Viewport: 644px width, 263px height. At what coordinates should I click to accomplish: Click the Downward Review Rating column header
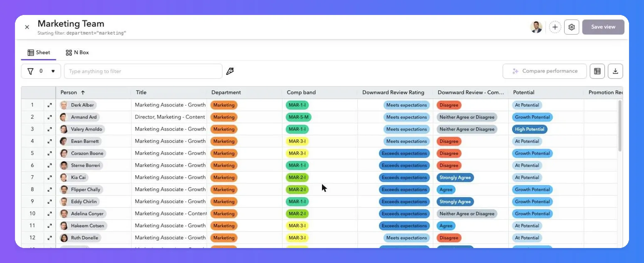point(395,92)
